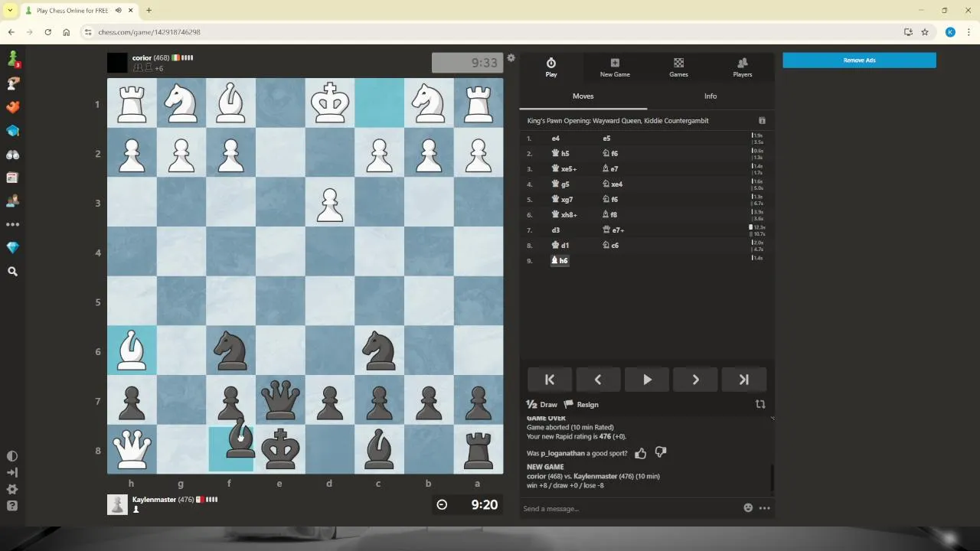Switch to the Games tab
This screenshot has height=551, width=980.
[x=678, y=67]
